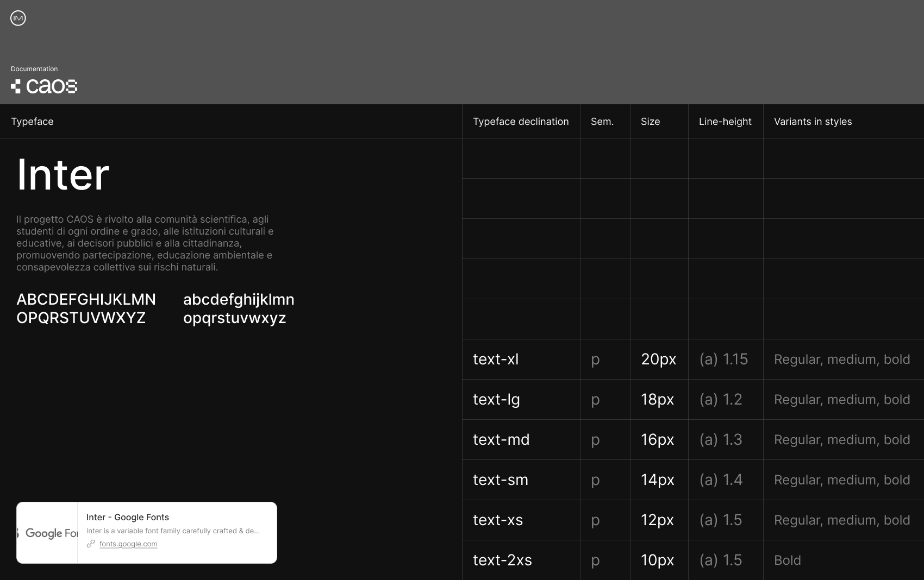Click the large 'Inter' typeface heading

pyautogui.click(x=63, y=174)
